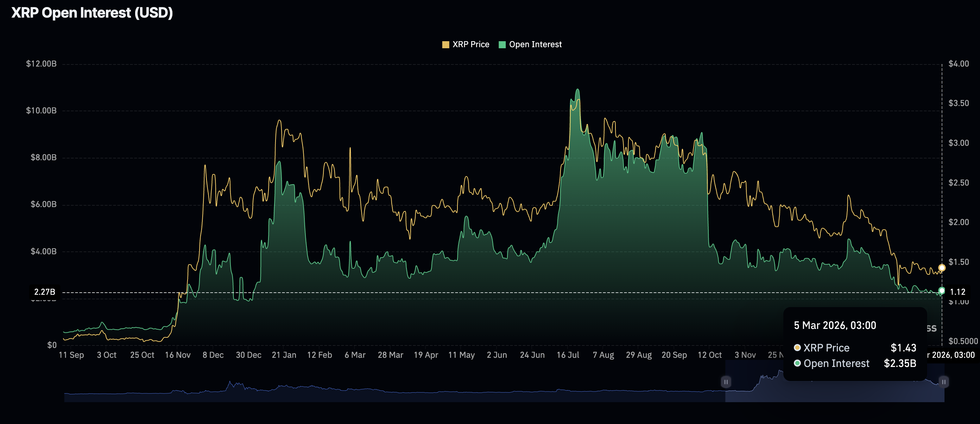Viewport: 980px width, 424px height.
Task: Toggle the XRP Price series legend label
Action: coord(470,44)
